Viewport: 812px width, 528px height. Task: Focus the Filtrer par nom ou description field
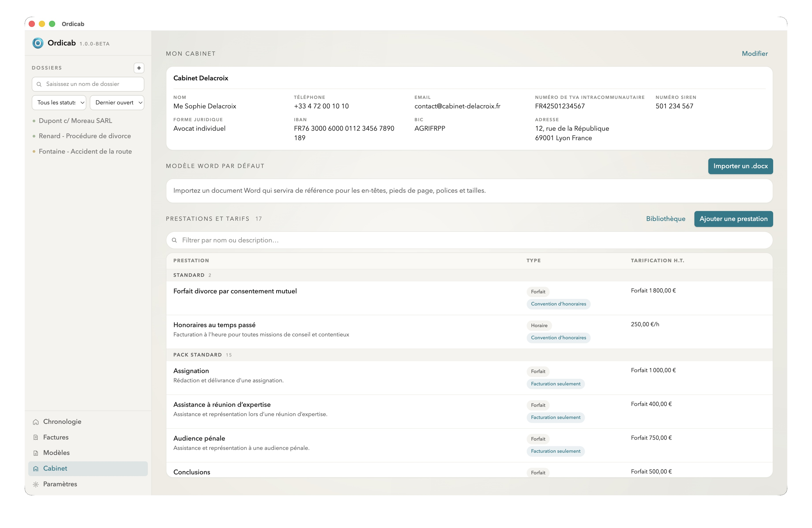pyautogui.click(x=469, y=240)
